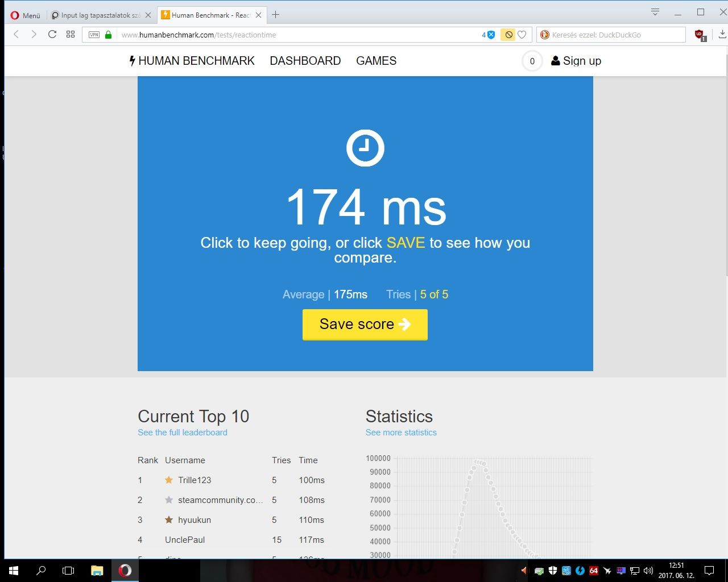Go back to previous page
Image resolution: width=728 pixels, height=582 pixels.
tap(16, 35)
